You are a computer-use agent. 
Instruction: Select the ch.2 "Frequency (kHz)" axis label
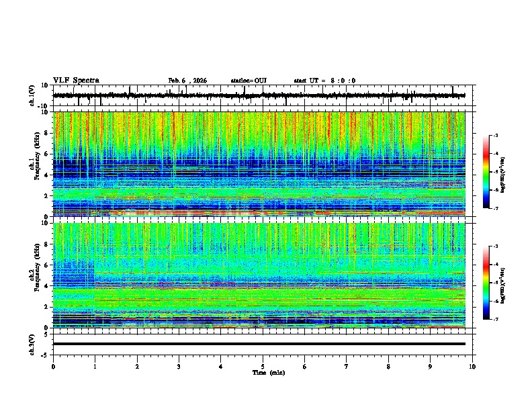(x=37, y=267)
